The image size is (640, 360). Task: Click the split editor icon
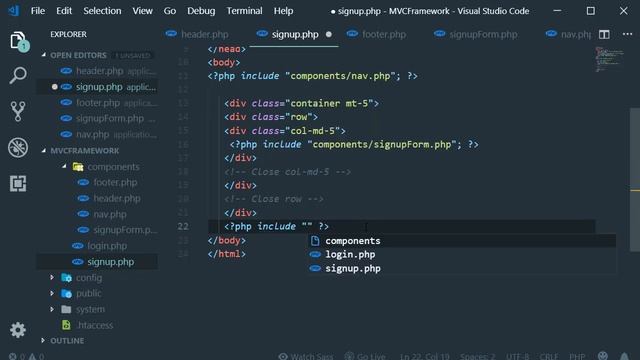[604, 35]
